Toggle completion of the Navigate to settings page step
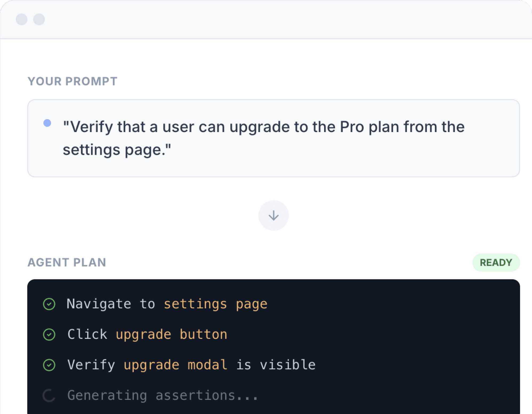This screenshot has height=414, width=532. [x=49, y=304]
